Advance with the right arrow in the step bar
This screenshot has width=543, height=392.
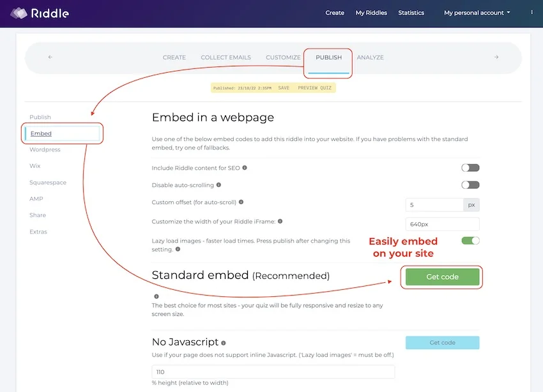click(496, 57)
